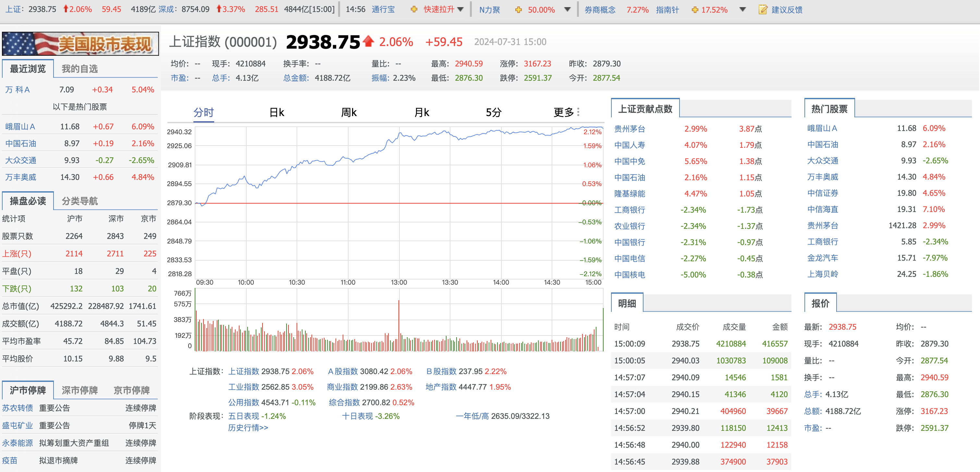Open 盛屯矿业 suspension entry

click(18, 425)
